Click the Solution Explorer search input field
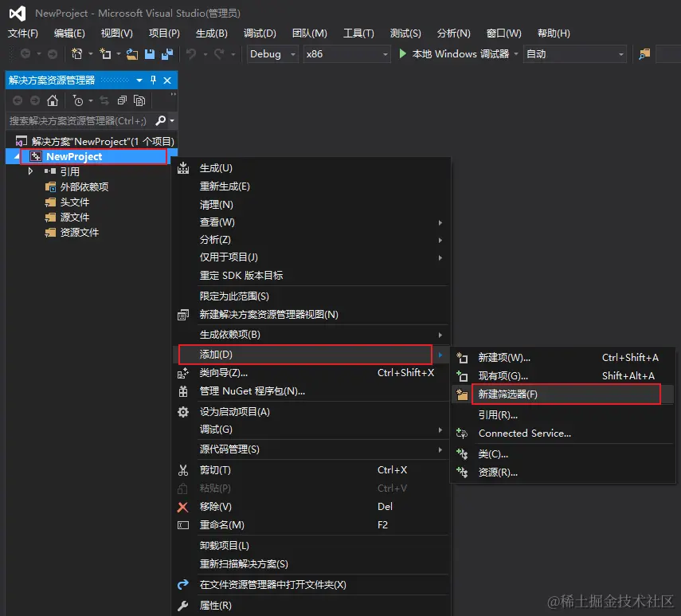The width and height of the screenshot is (681, 616). coord(80,120)
